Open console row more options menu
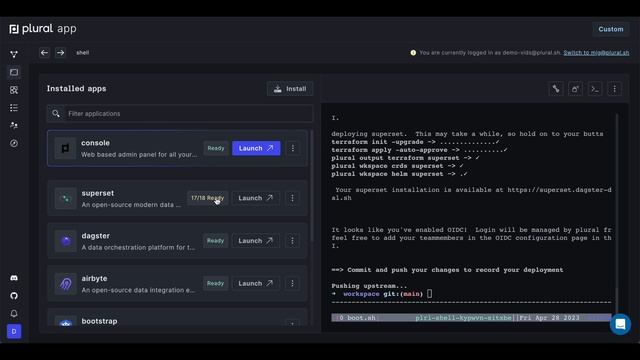Viewport: 640px width, 360px height. click(x=293, y=148)
